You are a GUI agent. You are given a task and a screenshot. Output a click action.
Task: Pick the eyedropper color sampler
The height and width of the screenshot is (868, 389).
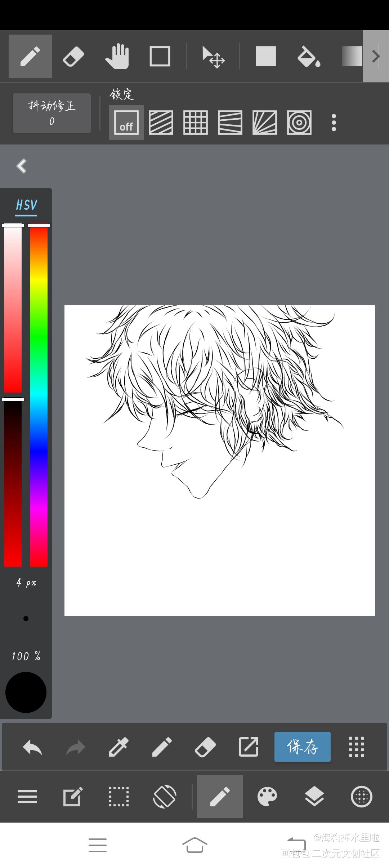point(119,747)
